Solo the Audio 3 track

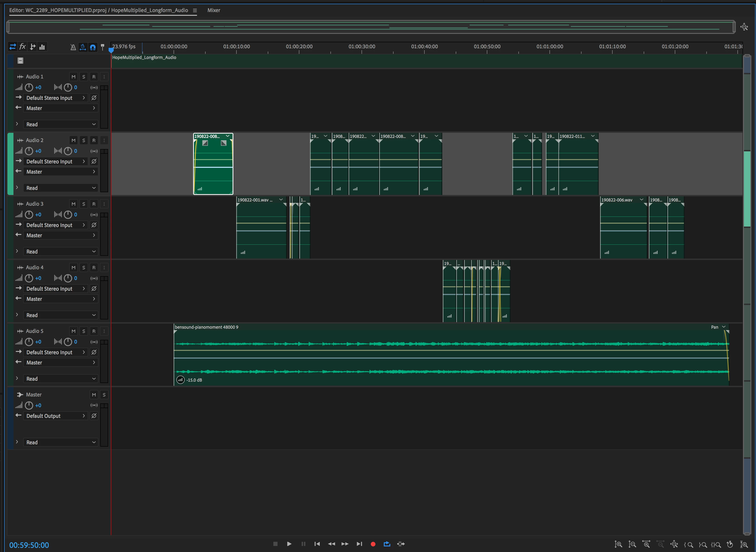(84, 204)
